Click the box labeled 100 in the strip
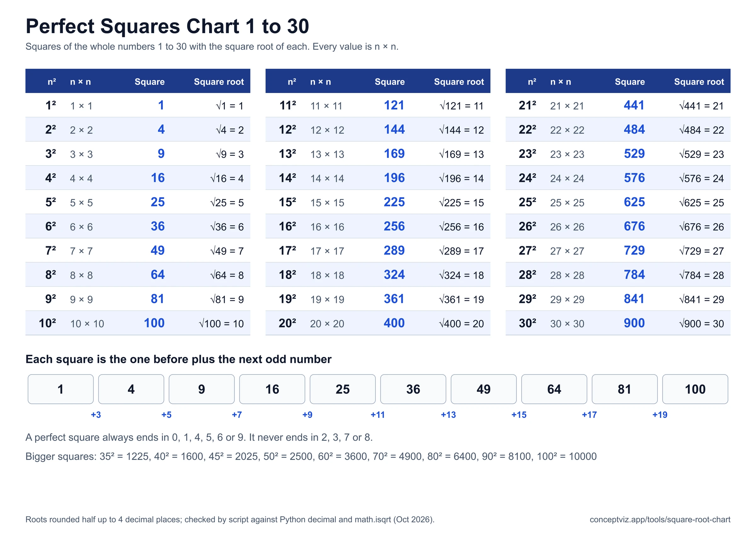This screenshot has width=756, height=535. [695, 389]
